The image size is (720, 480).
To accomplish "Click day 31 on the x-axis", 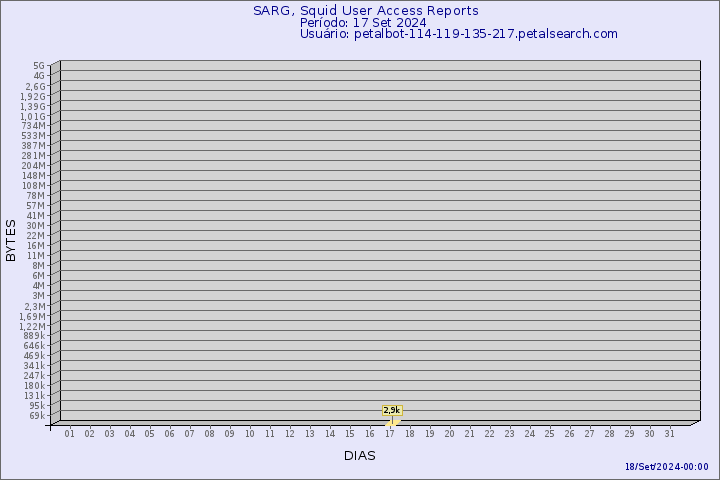I will click(669, 434).
